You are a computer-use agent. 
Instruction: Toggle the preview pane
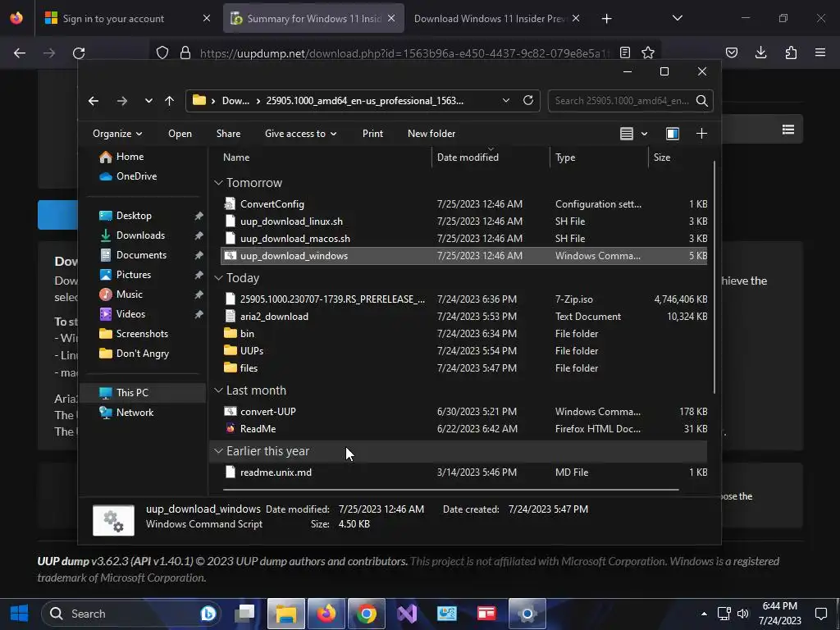673,134
